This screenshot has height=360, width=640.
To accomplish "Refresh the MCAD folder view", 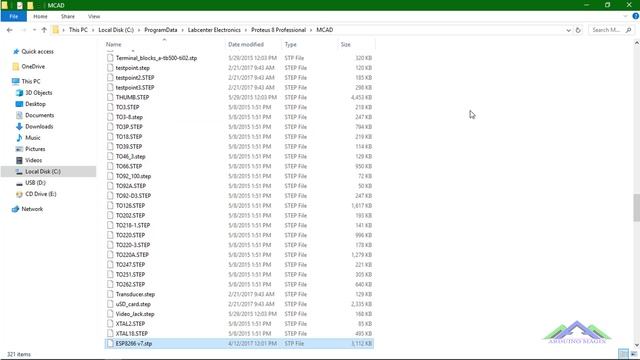I will tap(578, 30).
